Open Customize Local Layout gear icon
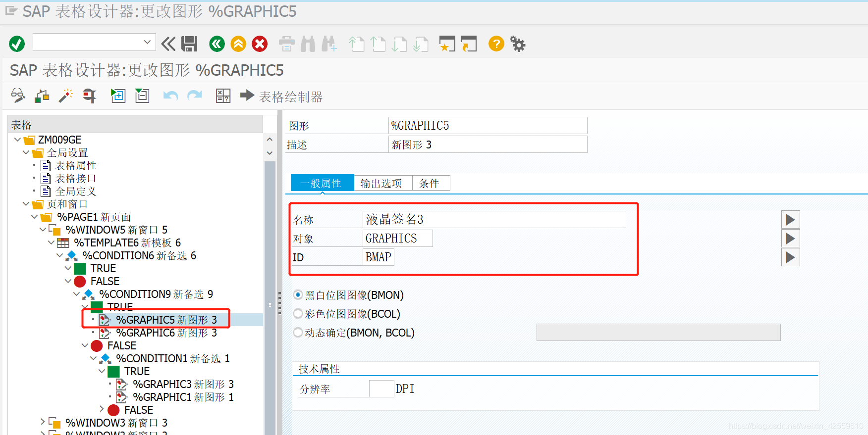 (x=518, y=44)
